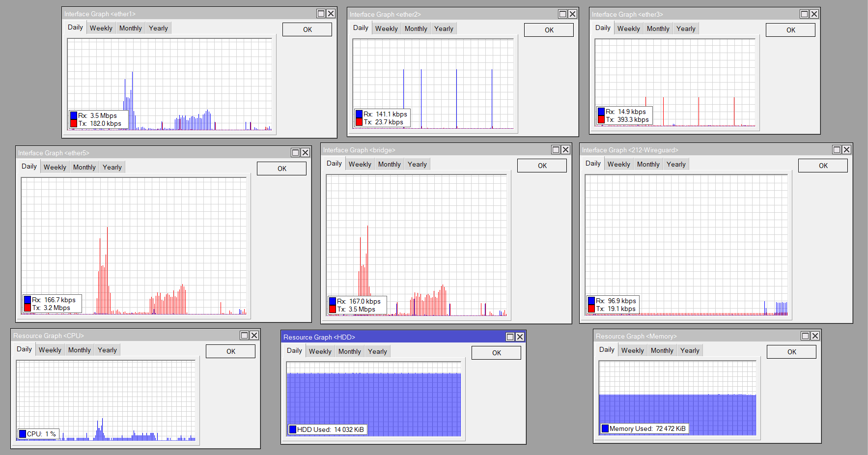This screenshot has width=868, height=455.
Task: Maximize the HDD Resource Graph window
Action: (510, 337)
